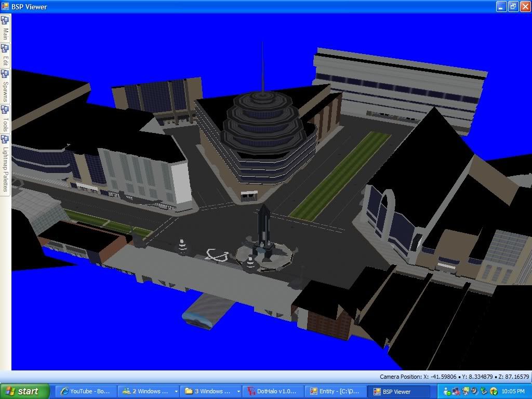532x399 pixels.
Task: Expand the '3 Windows...' taskbar group arrow
Action: 238,392
